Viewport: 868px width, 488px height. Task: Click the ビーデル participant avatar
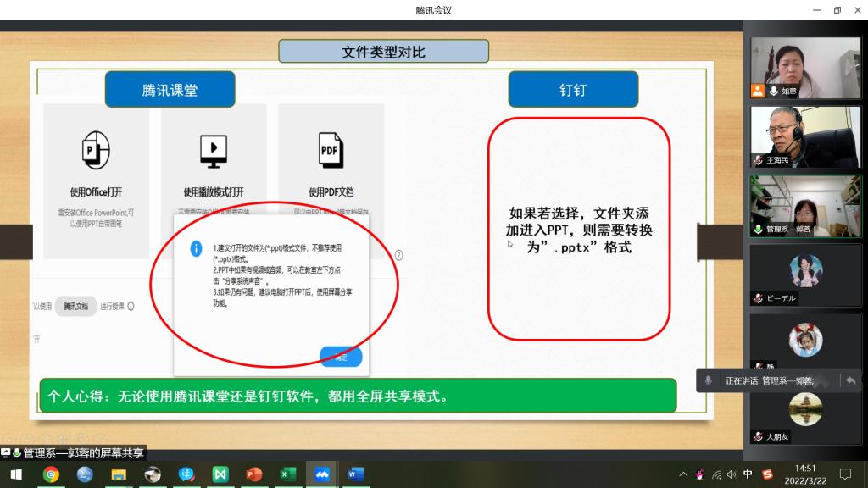[x=805, y=270]
